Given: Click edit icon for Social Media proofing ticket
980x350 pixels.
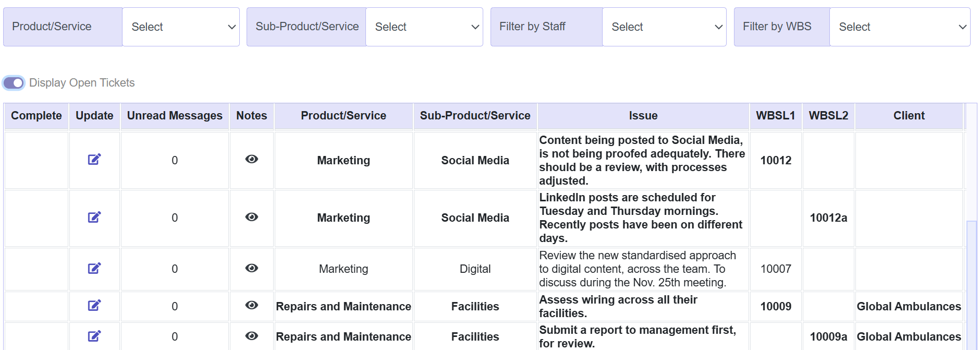Looking at the screenshot, I should coord(94,160).
